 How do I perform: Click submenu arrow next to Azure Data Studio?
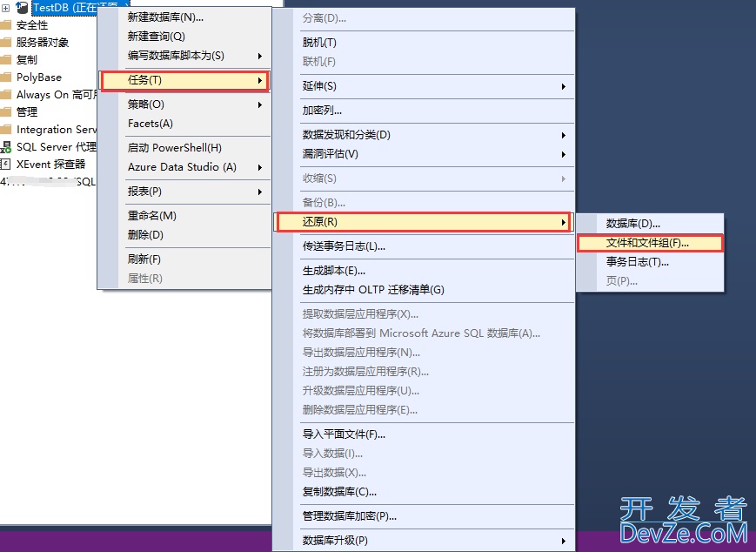click(260, 167)
